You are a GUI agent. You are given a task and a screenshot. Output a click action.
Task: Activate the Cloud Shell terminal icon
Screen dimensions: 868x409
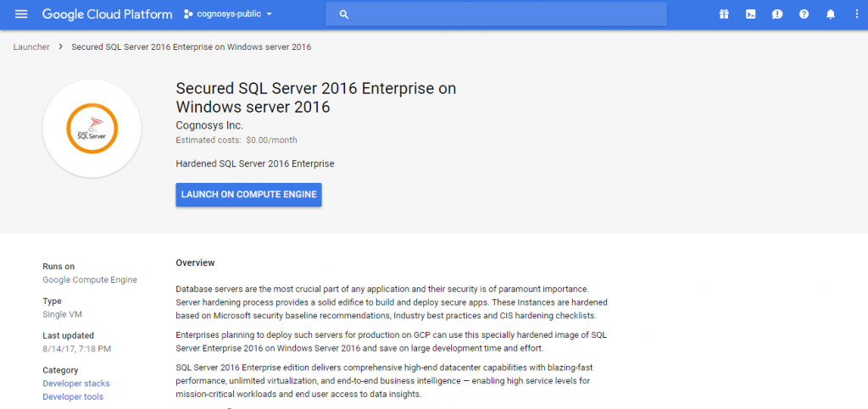750,14
